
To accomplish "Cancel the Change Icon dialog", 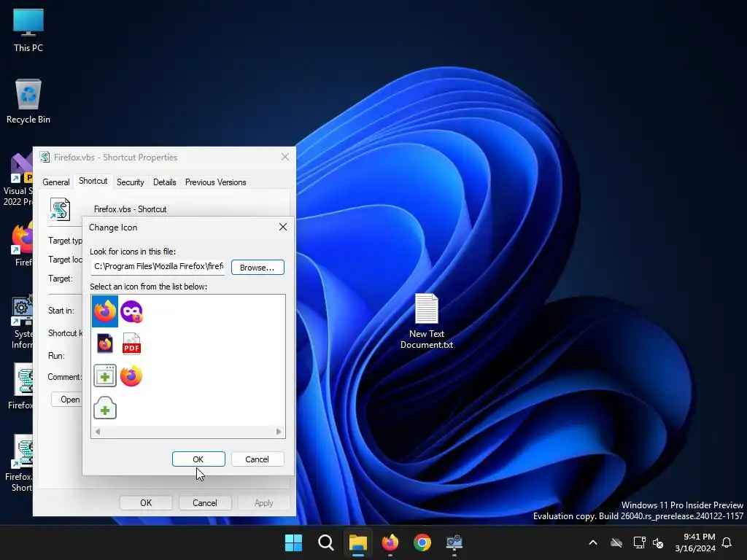I will [258, 459].
